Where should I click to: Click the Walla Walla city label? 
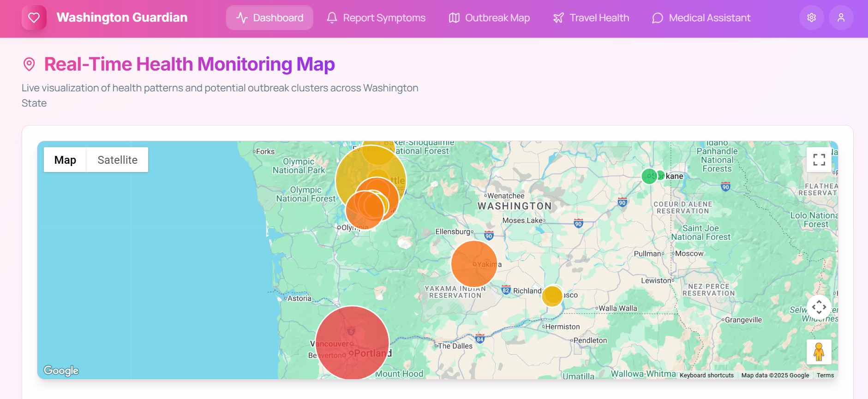pyautogui.click(x=617, y=308)
